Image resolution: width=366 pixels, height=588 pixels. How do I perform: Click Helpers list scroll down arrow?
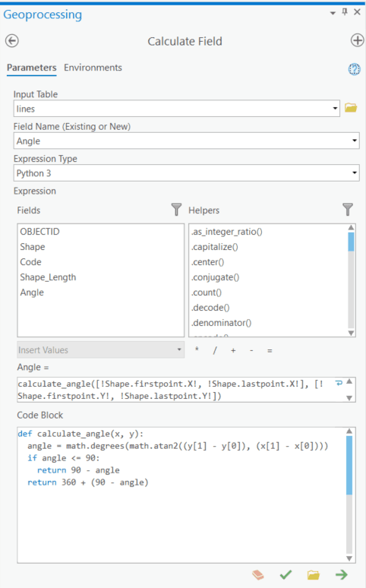[351, 333]
